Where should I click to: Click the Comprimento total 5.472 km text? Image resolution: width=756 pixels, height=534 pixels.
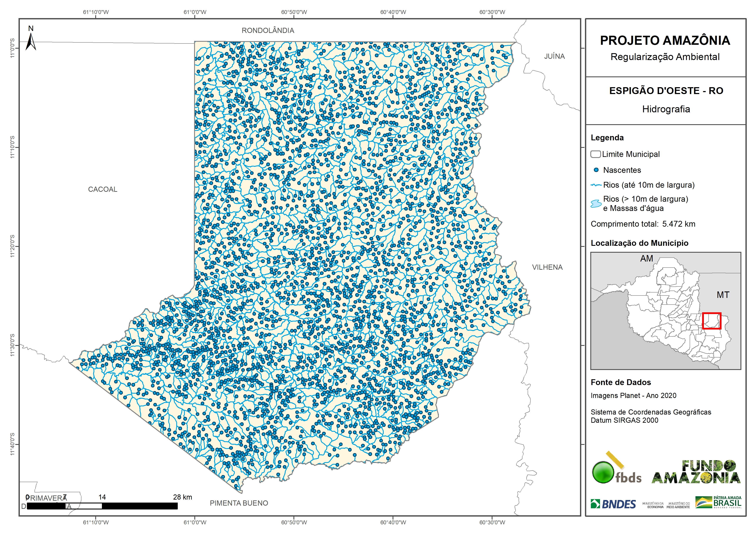(x=643, y=224)
